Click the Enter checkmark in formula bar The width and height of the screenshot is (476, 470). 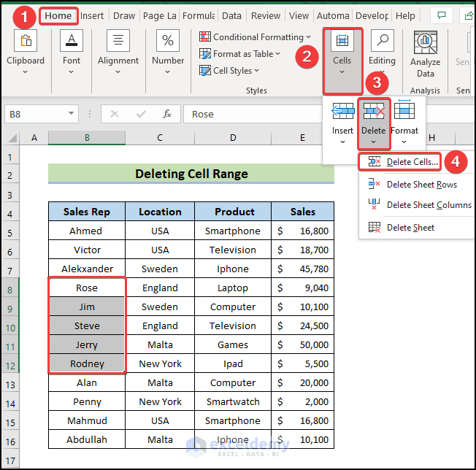click(x=141, y=114)
